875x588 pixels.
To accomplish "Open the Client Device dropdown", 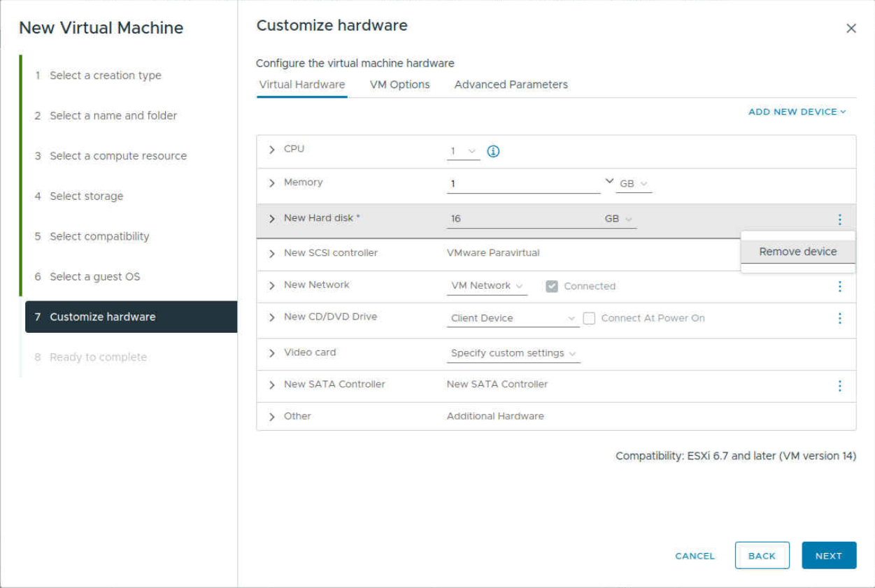I will point(512,318).
